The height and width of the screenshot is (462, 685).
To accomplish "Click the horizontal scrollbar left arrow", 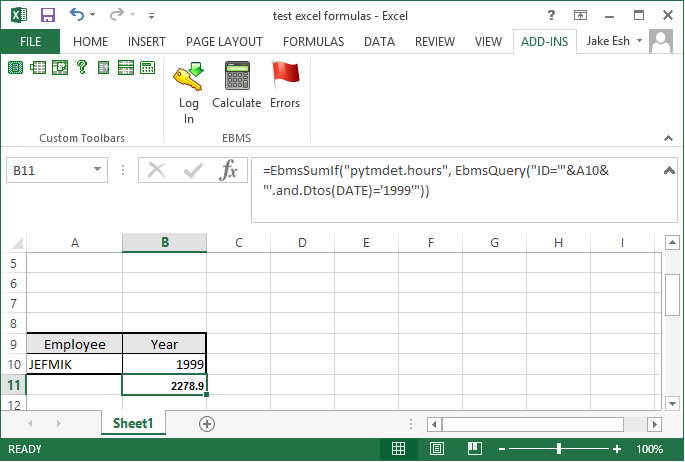I will pos(434,424).
